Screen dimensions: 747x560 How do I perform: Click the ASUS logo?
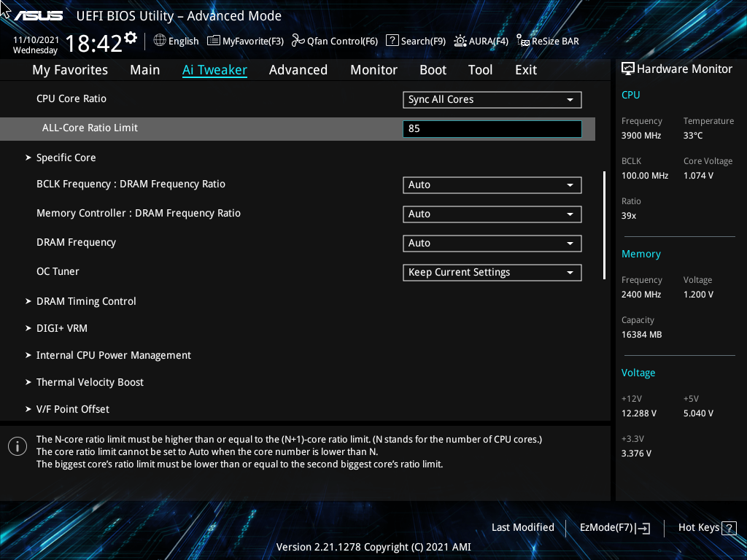click(x=38, y=16)
